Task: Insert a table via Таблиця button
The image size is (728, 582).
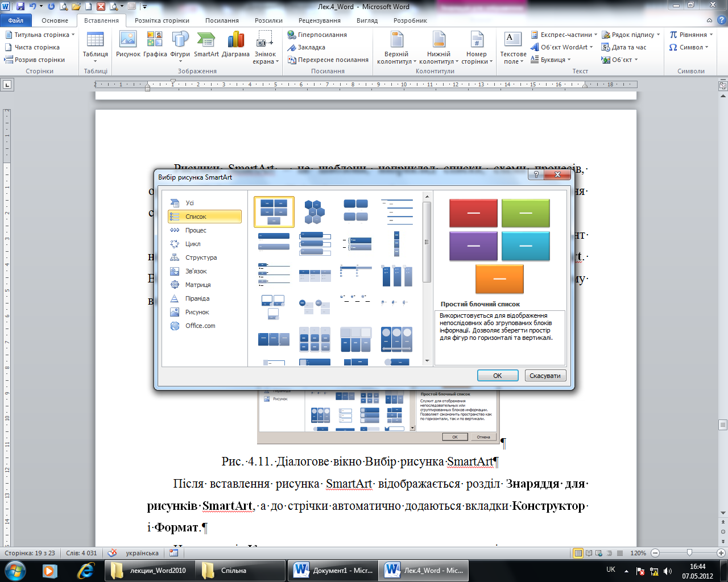Action: [x=95, y=47]
